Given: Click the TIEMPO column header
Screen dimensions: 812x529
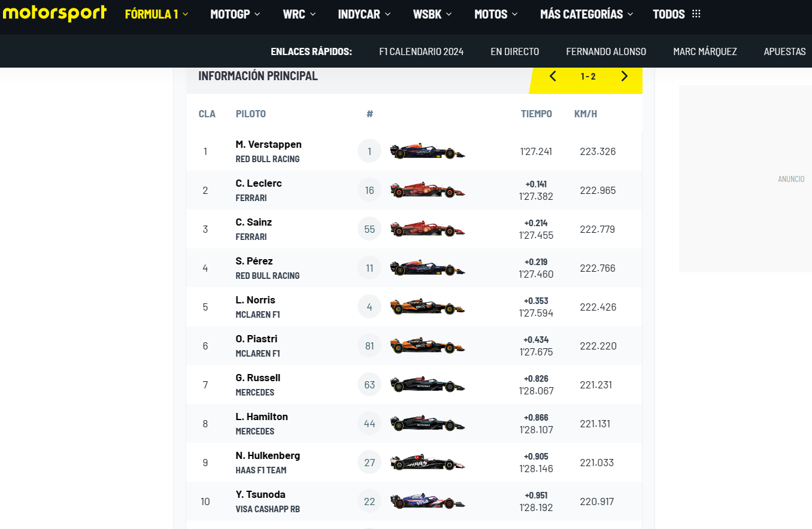Looking at the screenshot, I should [x=537, y=114].
